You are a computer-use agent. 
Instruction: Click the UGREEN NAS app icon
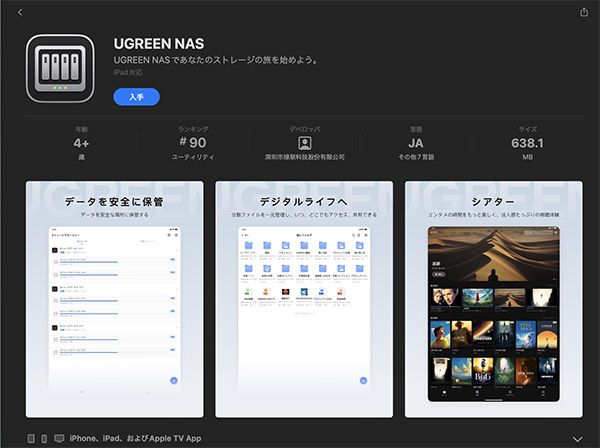[60, 69]
